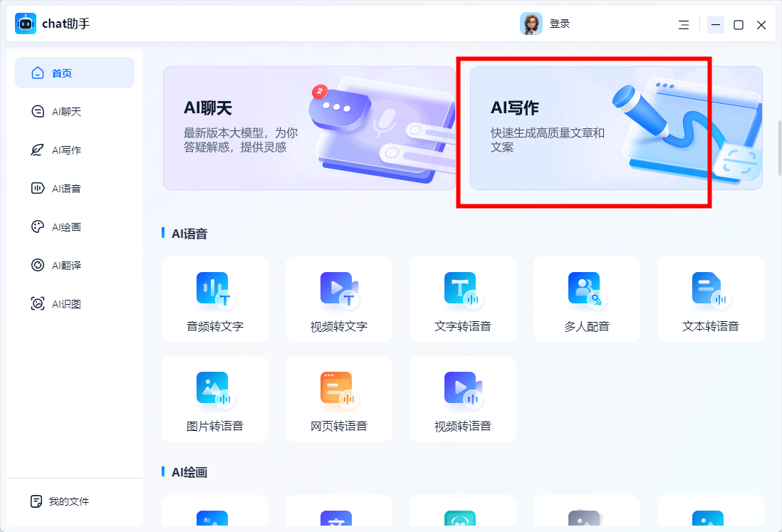The width and height of the screenshot is (782, 532).
Task: Open AI识图 in the sidebar
Action: [x=75, y=303]
